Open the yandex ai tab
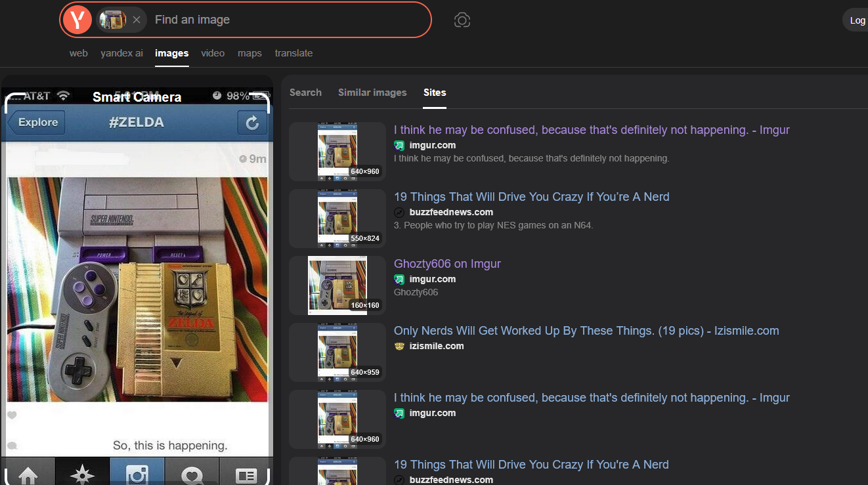 tap(121, 53)
